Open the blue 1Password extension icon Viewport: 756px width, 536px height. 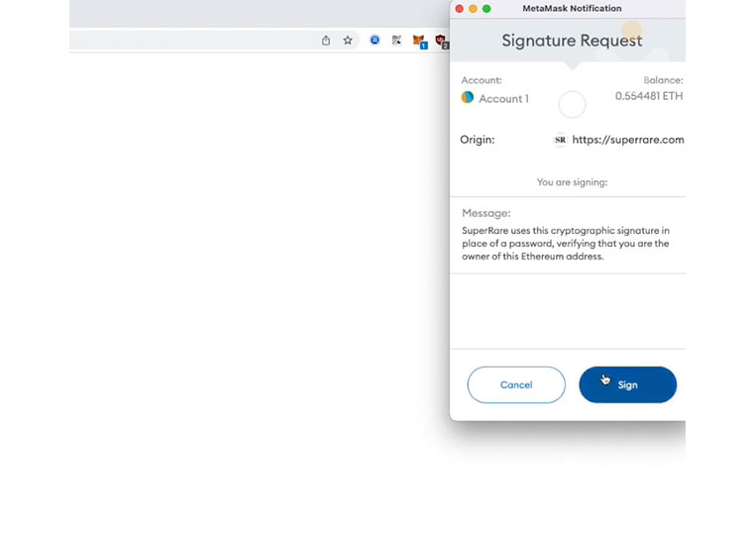pos(375,40)
